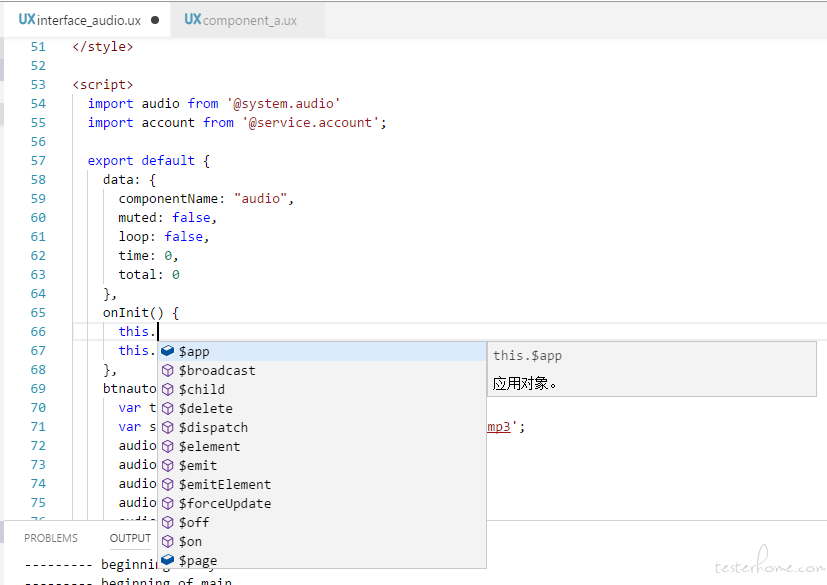Click the </style> tag on line 51

(x=103, y=46)
